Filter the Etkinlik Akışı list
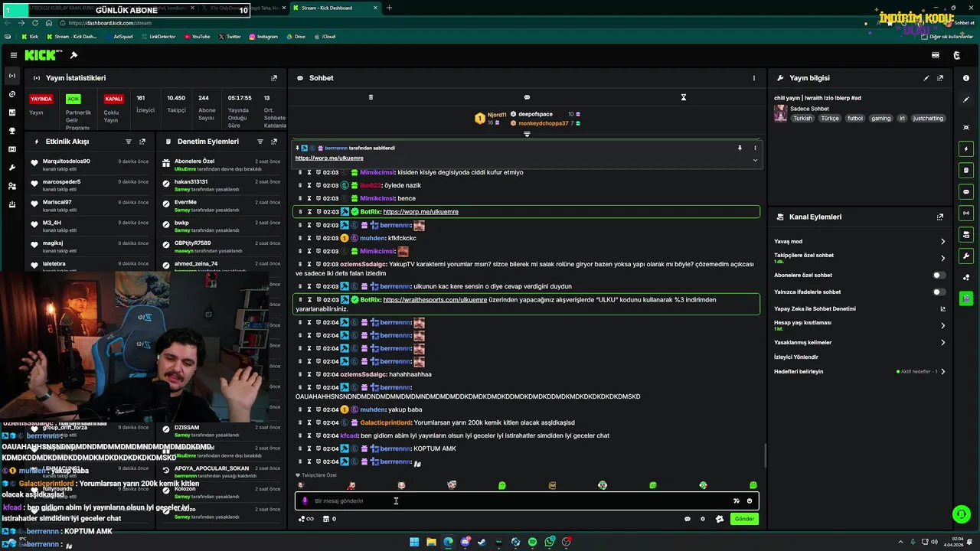This screenshot has height=551, width=980. point(129,142)
